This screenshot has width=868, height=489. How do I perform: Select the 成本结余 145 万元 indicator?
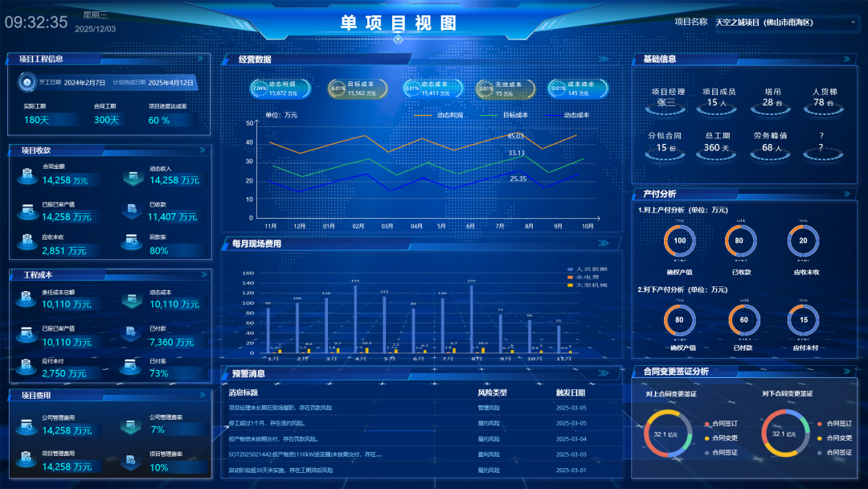pos(578,88)
